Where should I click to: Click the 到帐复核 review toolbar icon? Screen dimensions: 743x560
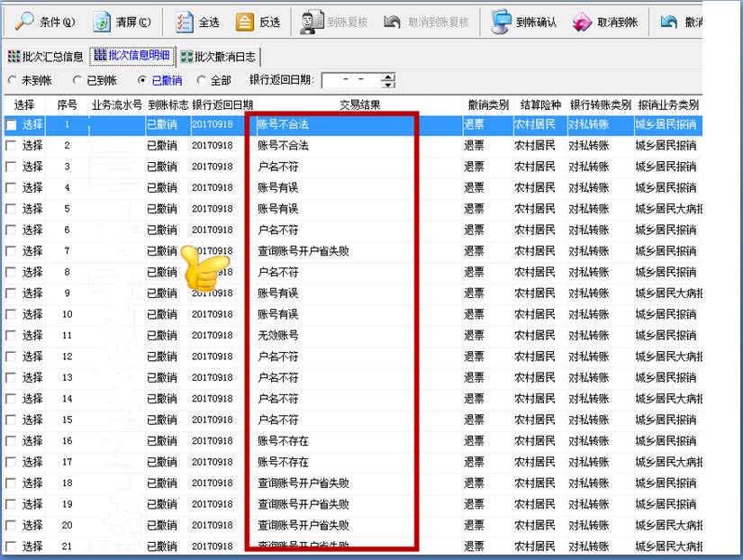coord(312,22)
